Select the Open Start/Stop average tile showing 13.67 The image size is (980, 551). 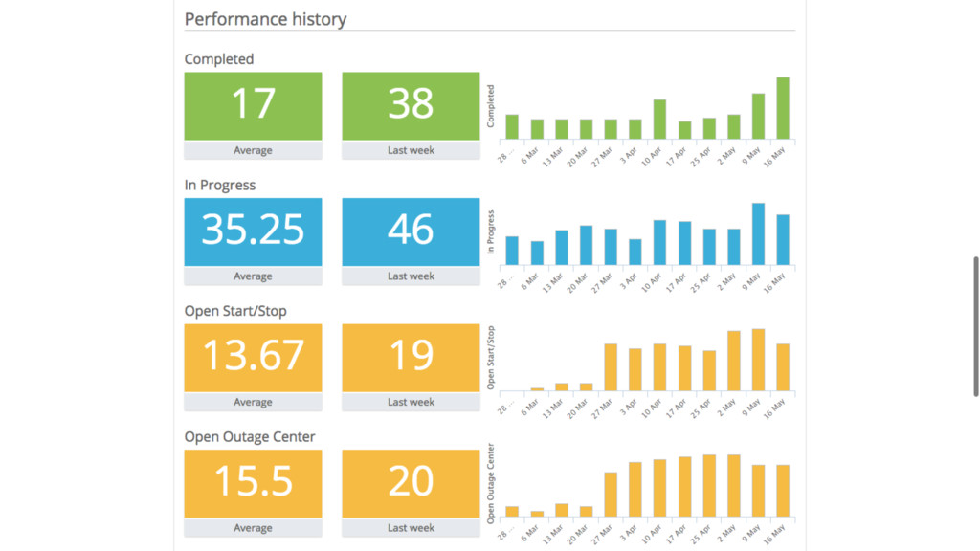tap(253, 358)
